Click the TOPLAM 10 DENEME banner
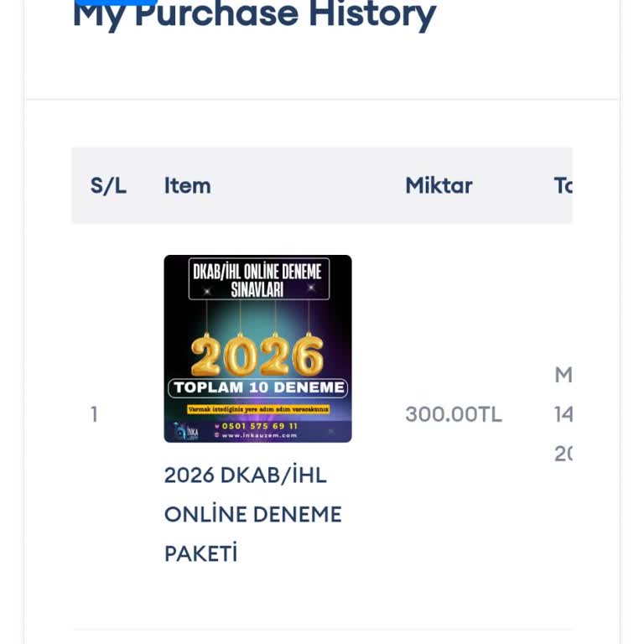Viewport: 644px width, 644px height. [258, 387]
